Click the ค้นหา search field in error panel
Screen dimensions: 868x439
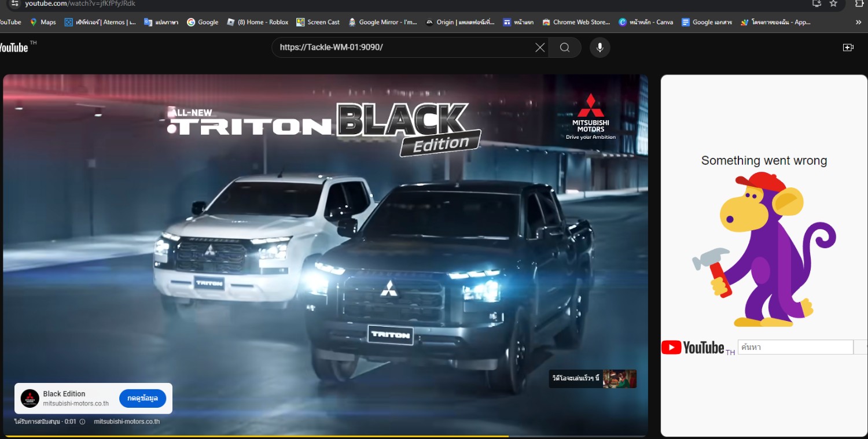(795, 347)
